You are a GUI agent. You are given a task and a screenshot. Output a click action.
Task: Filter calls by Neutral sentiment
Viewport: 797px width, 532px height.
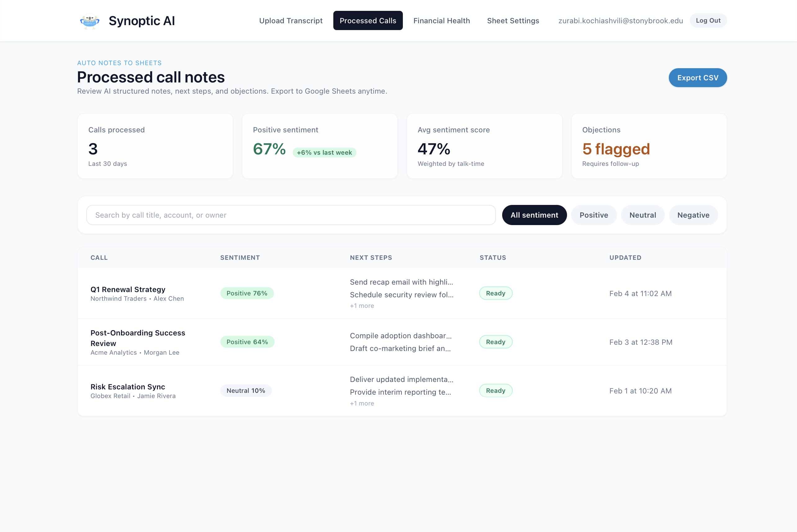pos(642,215)
